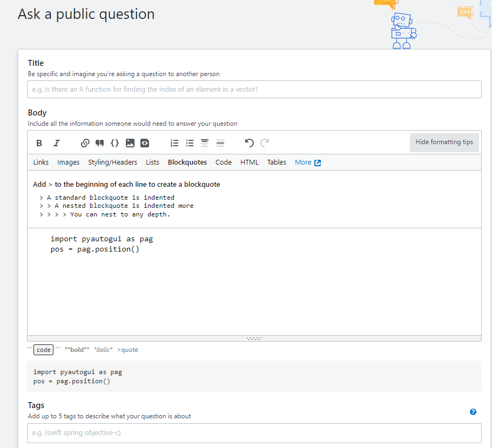Click 'import pyautogui as pag' in the editor
This screenshot has height=448, width=492.
(x=102, y=239)
